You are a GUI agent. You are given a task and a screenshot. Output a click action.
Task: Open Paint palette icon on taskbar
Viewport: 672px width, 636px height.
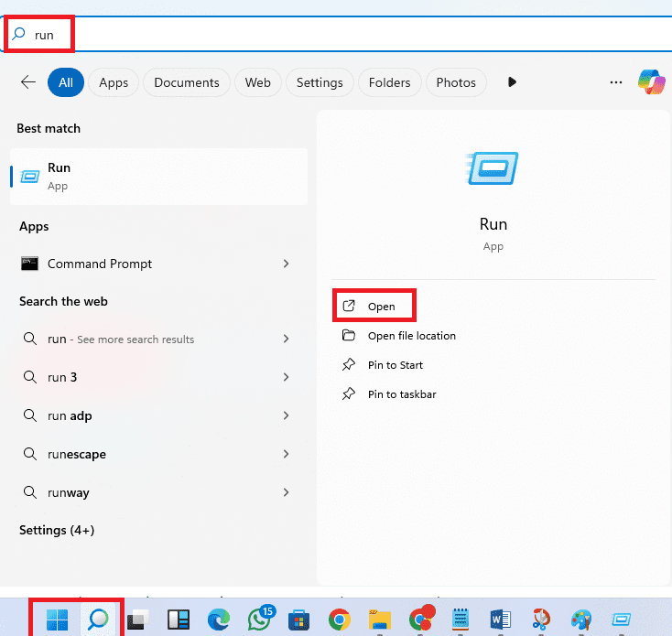pyautogui.click(x=581, y=620)
